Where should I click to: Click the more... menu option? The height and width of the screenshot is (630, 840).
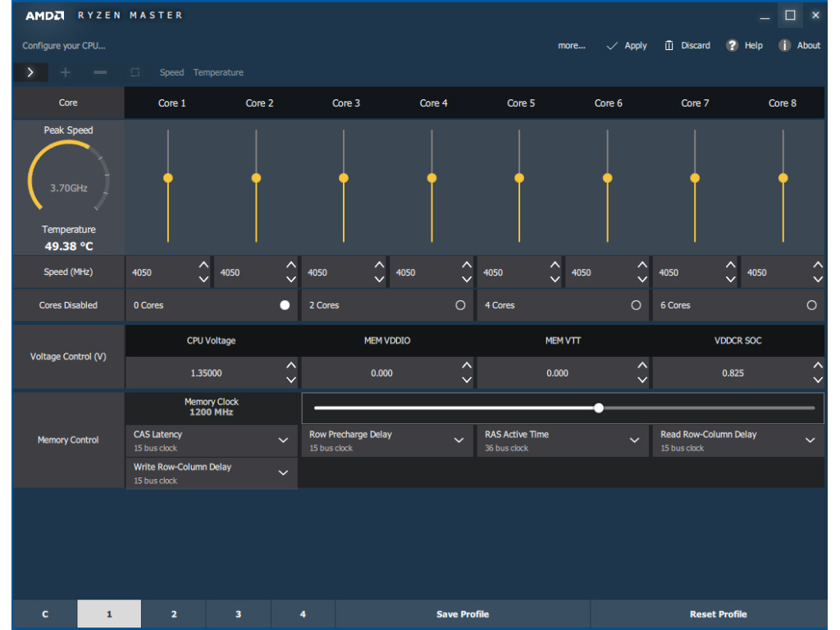click(572, 46)
